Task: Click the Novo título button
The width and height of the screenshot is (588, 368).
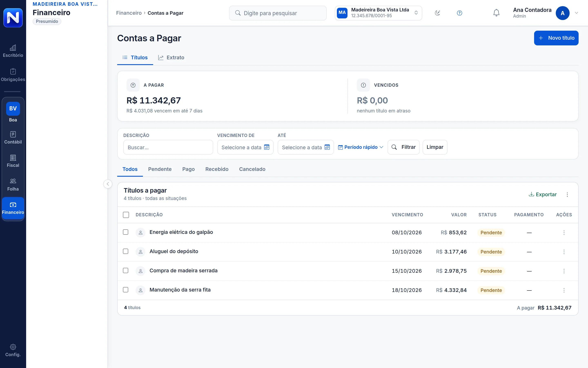Action: pyautogui.click(x=556, y=38)
